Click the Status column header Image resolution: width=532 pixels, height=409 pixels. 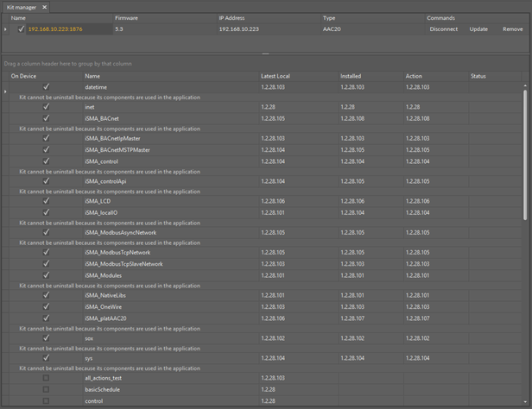click(478, 76)
